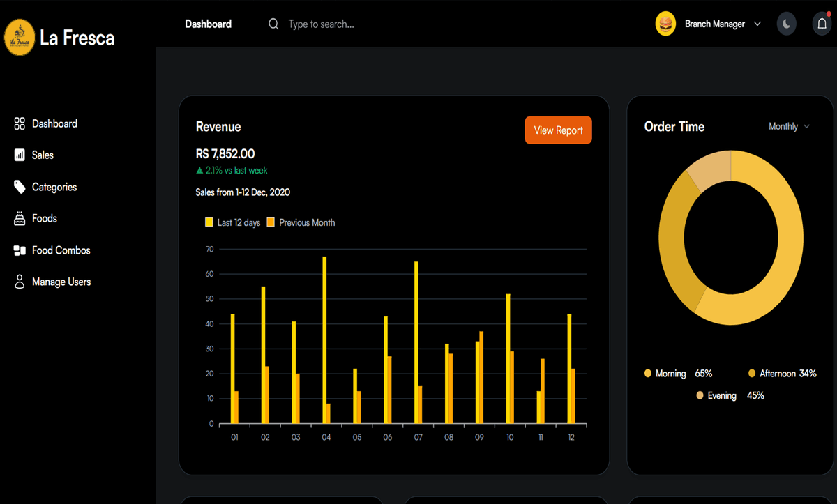Open the Sales menu item
The image size is (837, 504).
point(43,155)
